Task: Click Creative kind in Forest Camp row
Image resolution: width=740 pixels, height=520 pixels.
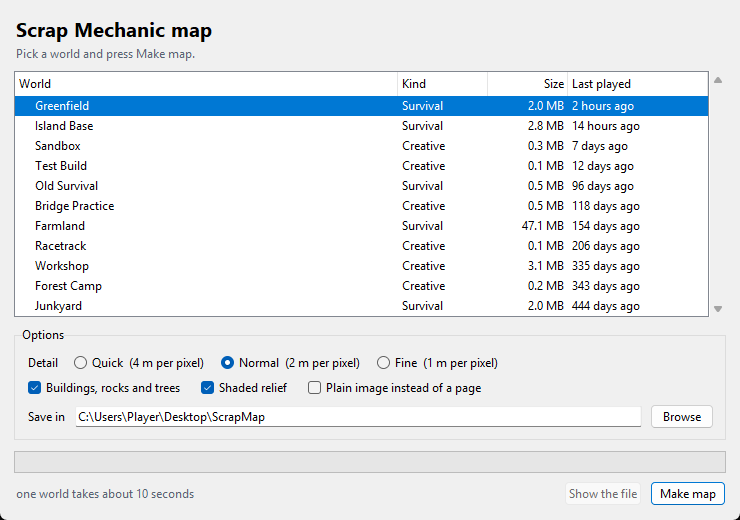Action: tap(423, 286)
